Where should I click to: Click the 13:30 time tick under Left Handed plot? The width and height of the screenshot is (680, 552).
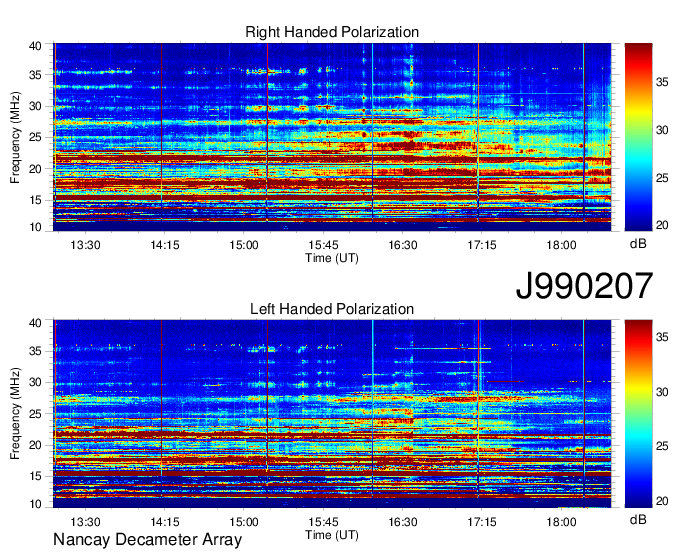(x=85, y=522)
